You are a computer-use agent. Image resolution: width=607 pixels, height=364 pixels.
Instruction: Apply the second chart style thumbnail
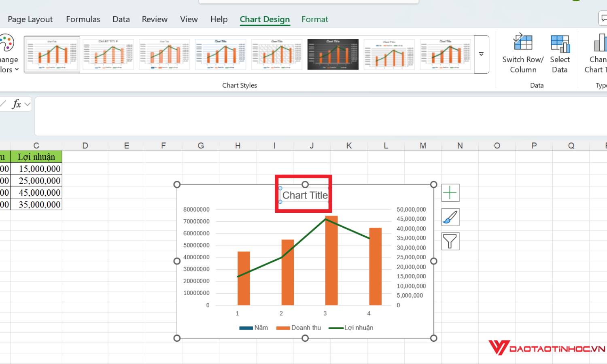pos(108,54)
